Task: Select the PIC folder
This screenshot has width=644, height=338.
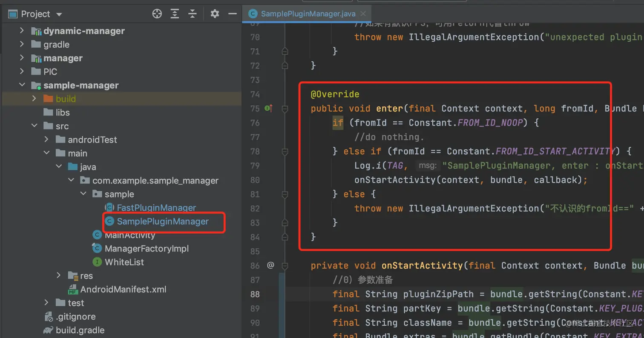Action: tap(50, 72)
